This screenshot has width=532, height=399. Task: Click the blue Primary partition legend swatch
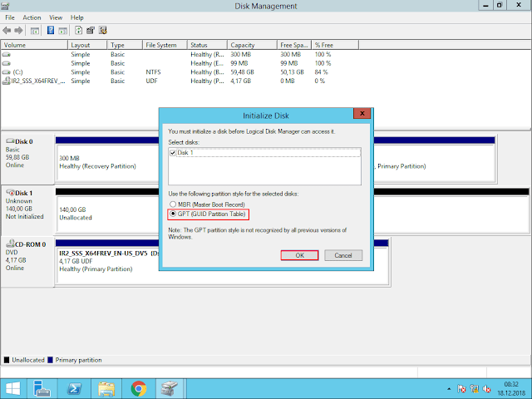pyautogui.click(x=50, y=360)
